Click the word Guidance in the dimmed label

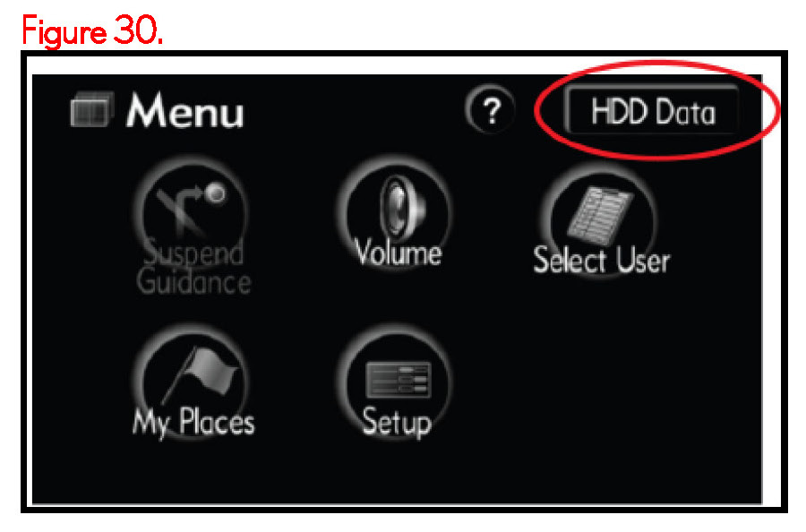click(193, 282)
